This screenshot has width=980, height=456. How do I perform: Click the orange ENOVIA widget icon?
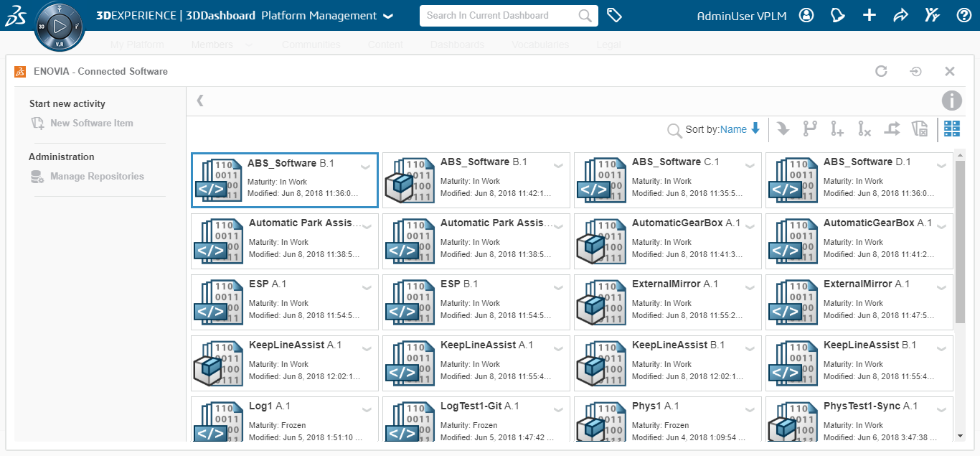(20, 71)
